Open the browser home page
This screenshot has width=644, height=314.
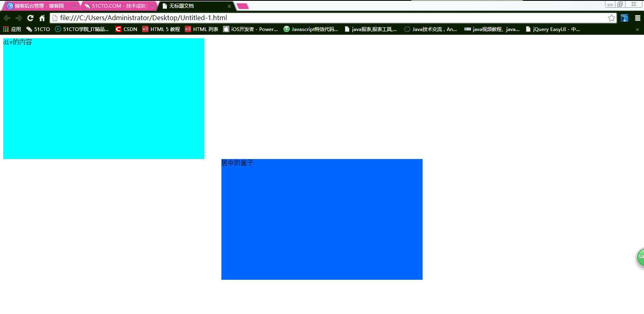(x=42, y=18)
